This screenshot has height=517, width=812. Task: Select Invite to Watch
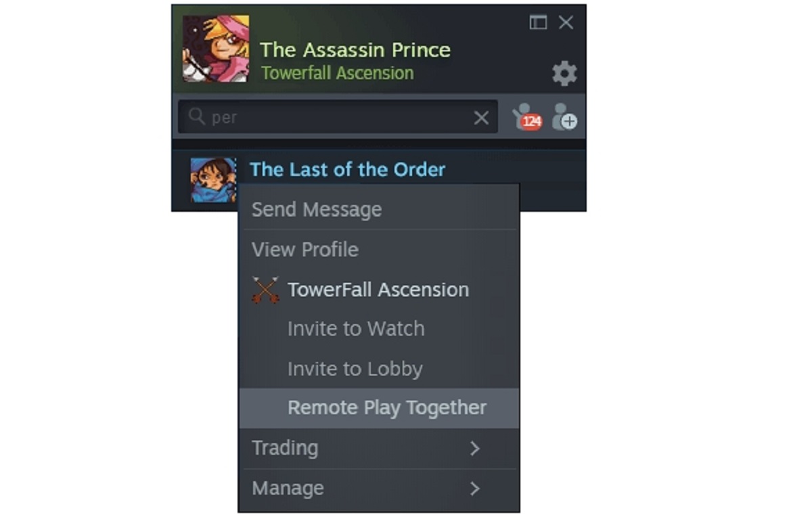(356, 329)
